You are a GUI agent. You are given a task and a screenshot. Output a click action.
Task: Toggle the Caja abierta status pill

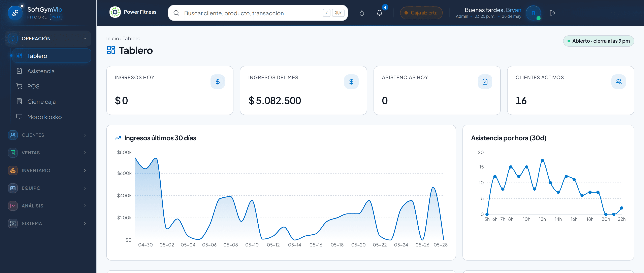[x=421, y=13]
